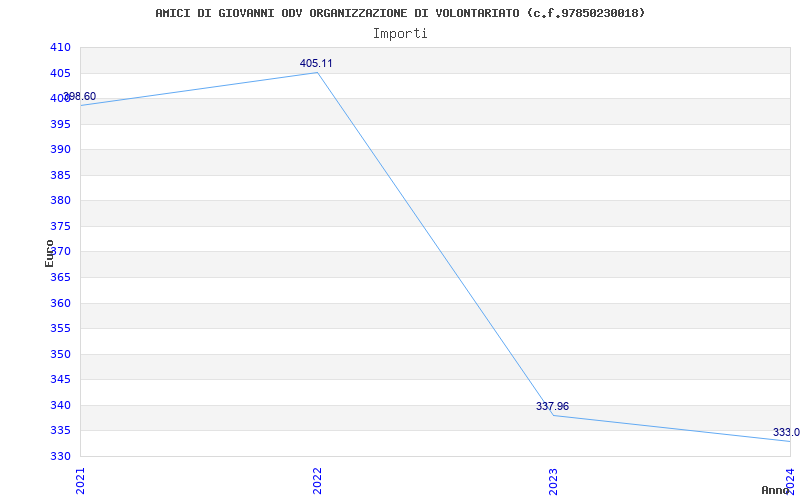Click the 2023 data point on the line

tap(554, 415)
